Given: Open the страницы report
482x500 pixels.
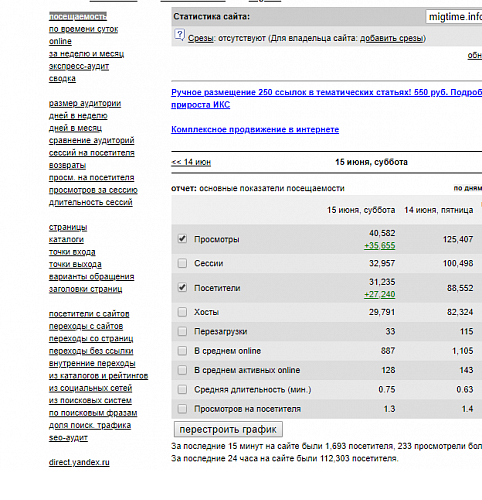Looking at the screenshot, I should (68, 227).
